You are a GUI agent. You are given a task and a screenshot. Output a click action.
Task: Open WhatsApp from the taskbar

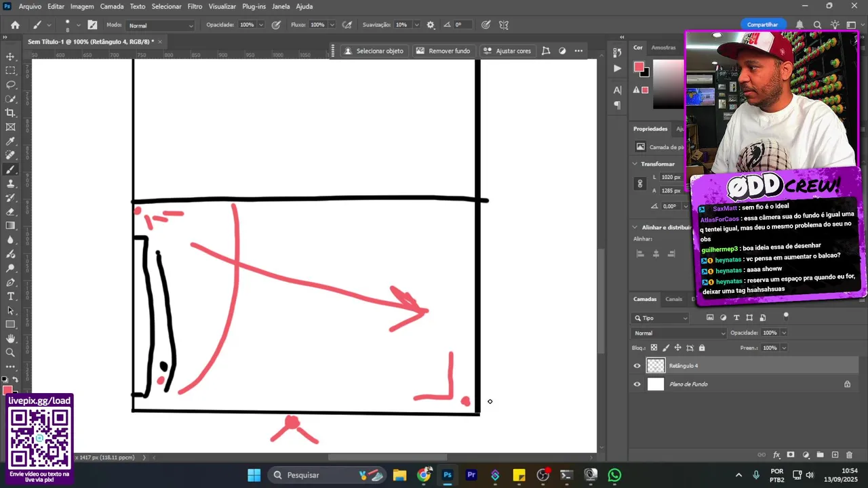(x=614, y=475)
